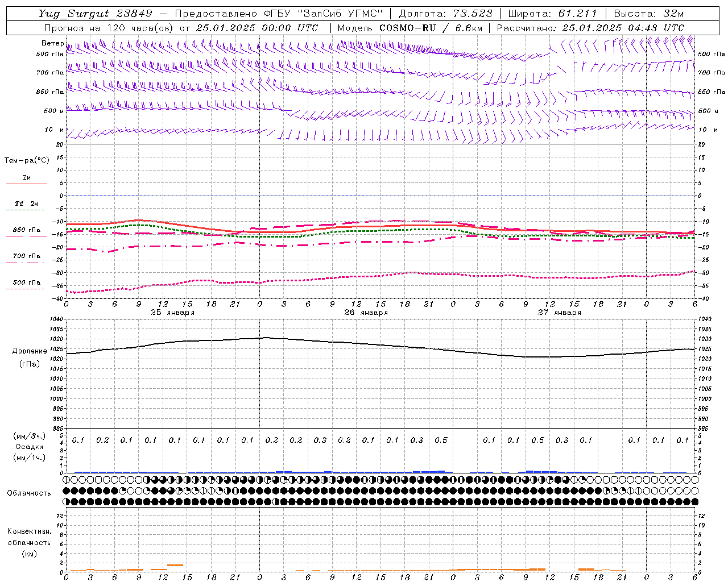
Task: Click the 27 января date label
Action: 560,313
